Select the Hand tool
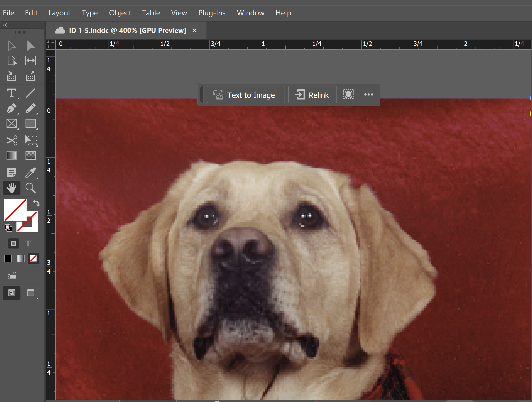The height and width of the screenshot is (402, 532). click(12, 188)
